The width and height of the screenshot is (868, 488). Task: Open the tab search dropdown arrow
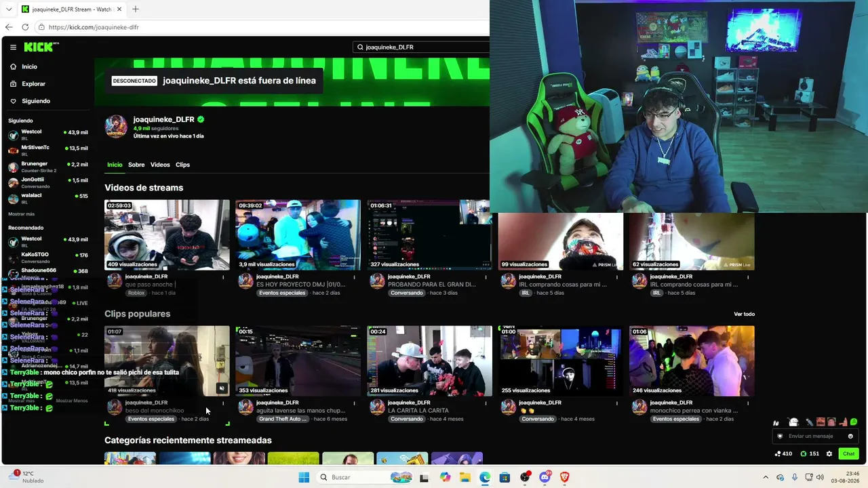point(9,9)
